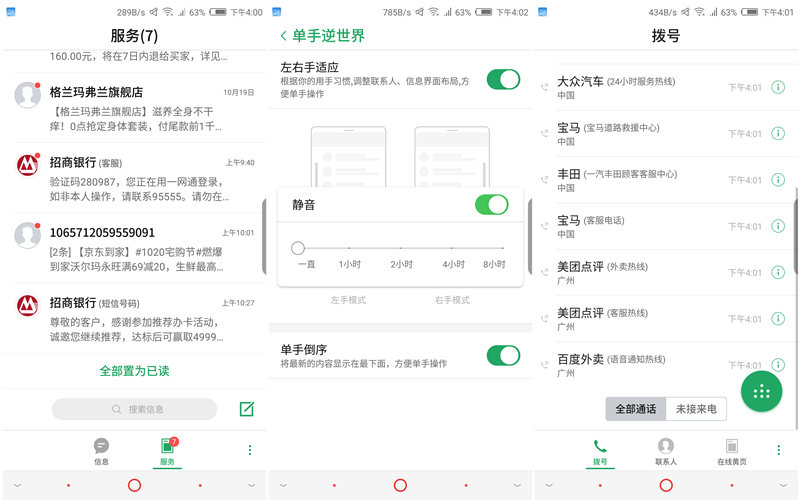Tap battery icon in dialer screen status bar
Image resolution: width=800 pixels, height=502 pixels.
coord(749,12)
